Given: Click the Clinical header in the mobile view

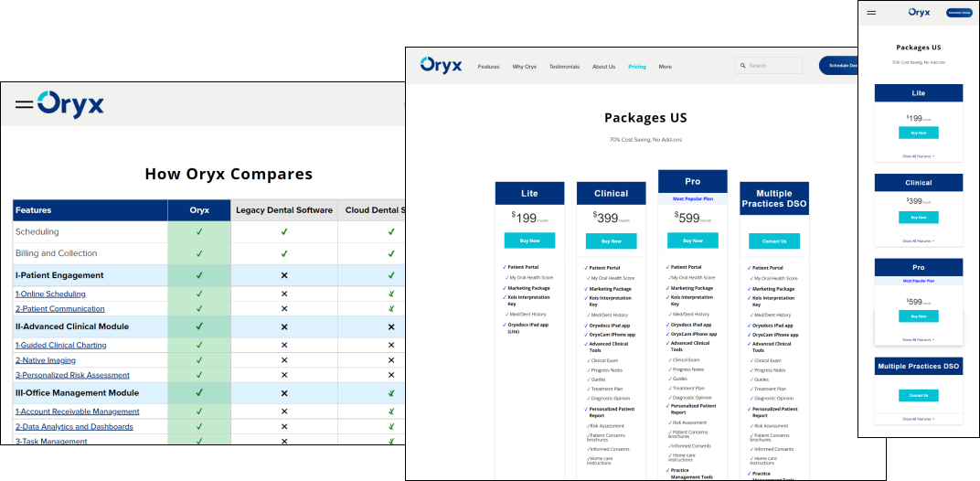Looking at the screenshot, I should (x=918, y=183).
